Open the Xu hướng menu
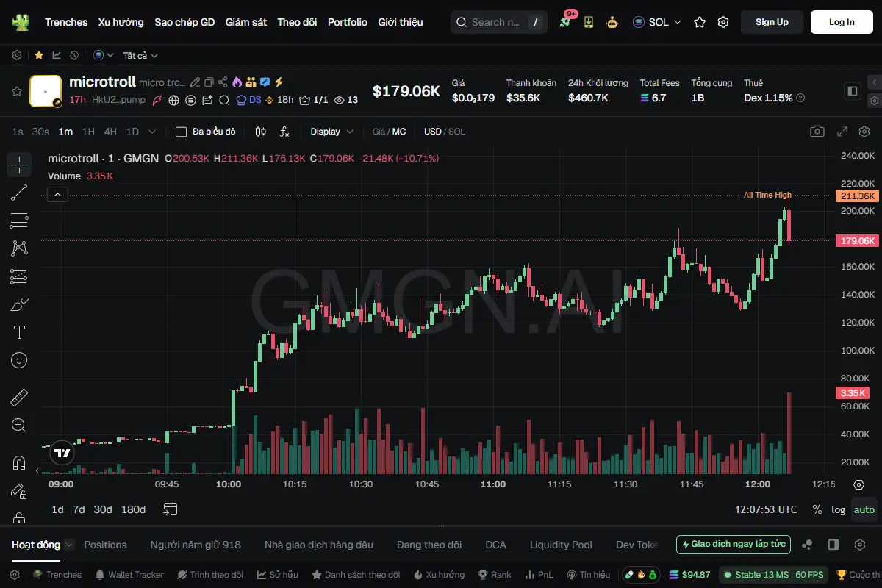 click(x=121, y=22)
